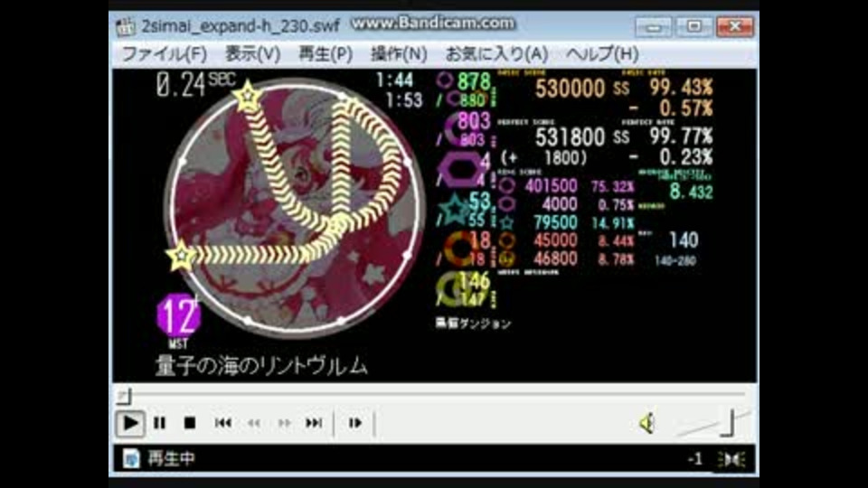Click the 99.43% rate value
868x488 pixels.
[x=681, y=88]
